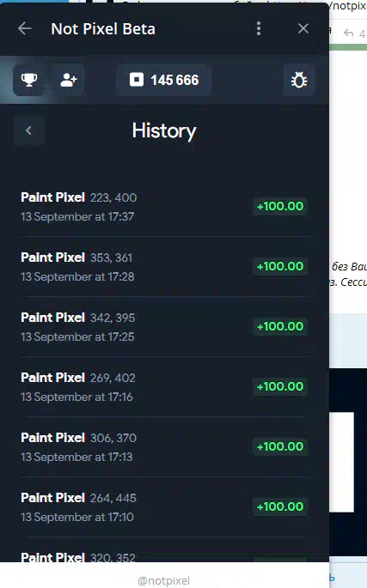
Task: Select Paint Pixel 264, 445 entry
Action: (164, 506)
